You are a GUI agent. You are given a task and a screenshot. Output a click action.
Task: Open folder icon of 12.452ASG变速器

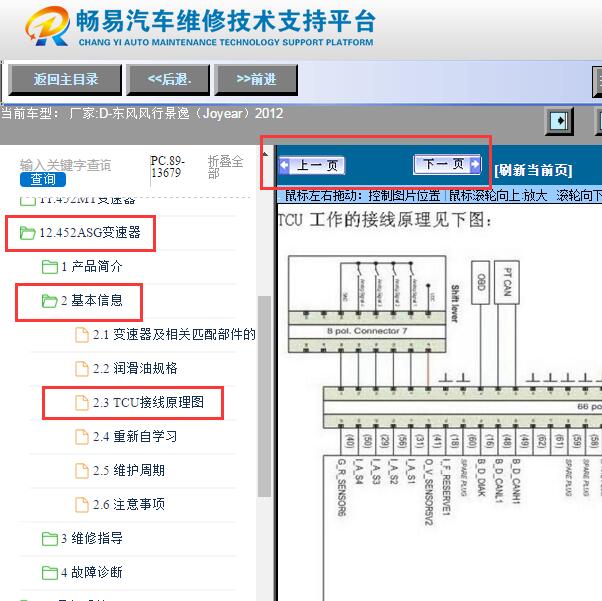(27, 233)
